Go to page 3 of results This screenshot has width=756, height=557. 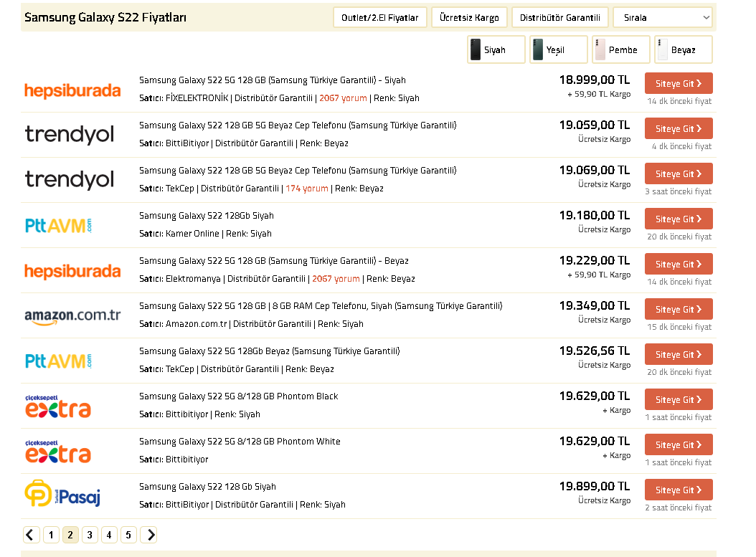[x=90, y=535]
